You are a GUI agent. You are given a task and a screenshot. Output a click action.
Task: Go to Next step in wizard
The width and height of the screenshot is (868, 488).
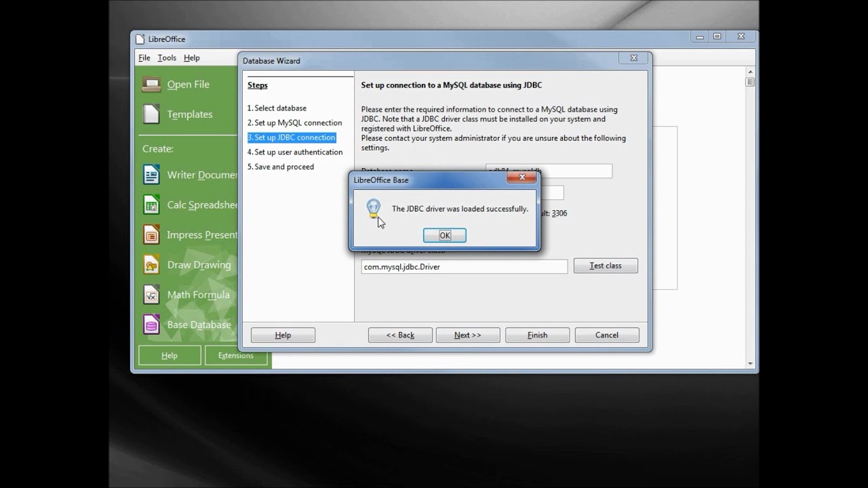pos(467,335)
